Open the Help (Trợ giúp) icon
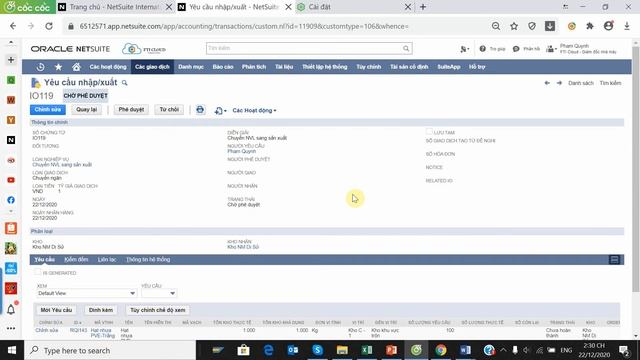 pos(482,49)
